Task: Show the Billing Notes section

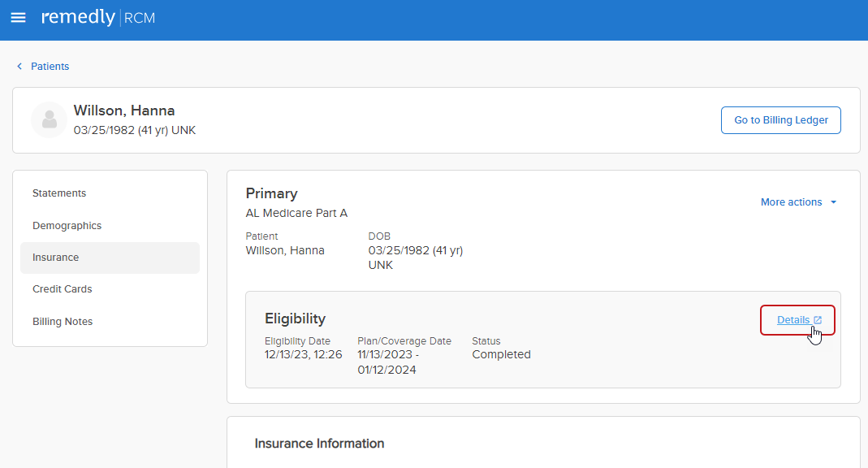Action: tap(63, 322)
